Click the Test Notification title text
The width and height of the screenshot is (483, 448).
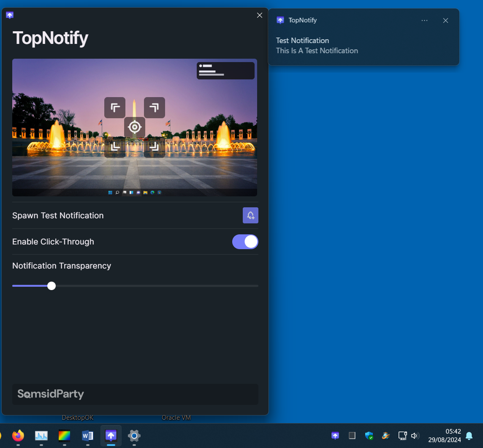[x=302, y=41]
